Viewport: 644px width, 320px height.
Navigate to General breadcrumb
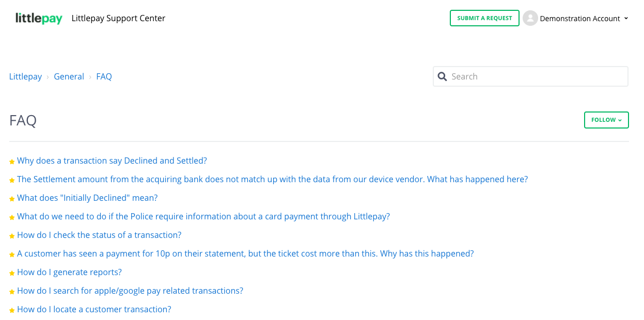point(69,76)
